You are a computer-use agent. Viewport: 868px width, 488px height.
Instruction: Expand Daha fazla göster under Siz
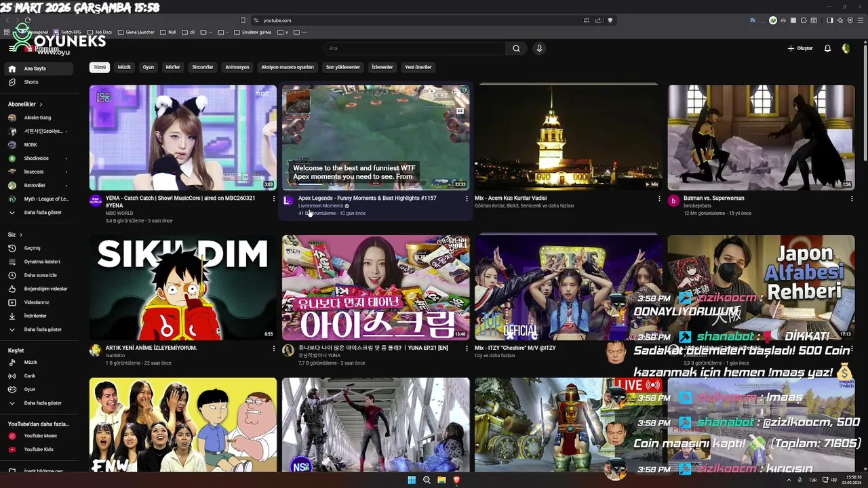click(39, 329)
